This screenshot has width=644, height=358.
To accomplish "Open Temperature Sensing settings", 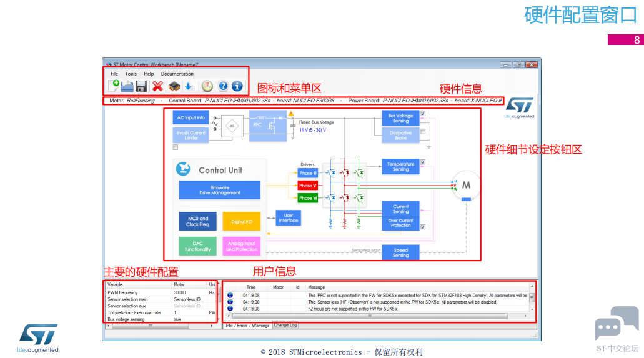I will click(400, 166).
